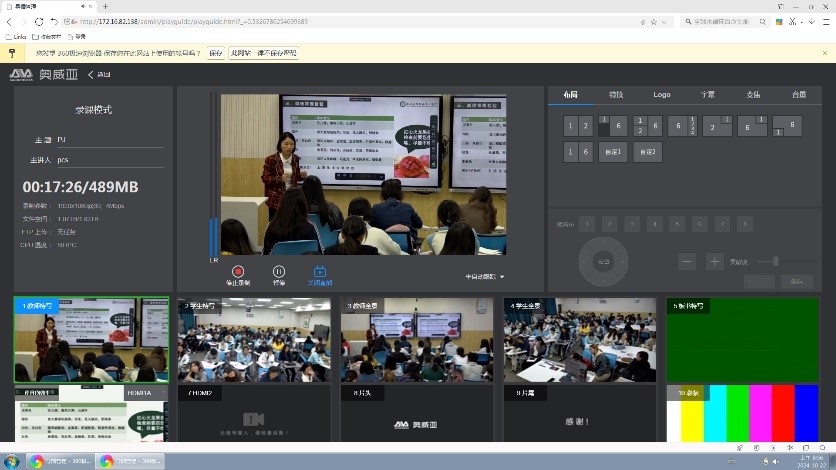The height and width of the screenshot is (470, 836).
Task: Click the red stop recording button
Action: (238, 271)
